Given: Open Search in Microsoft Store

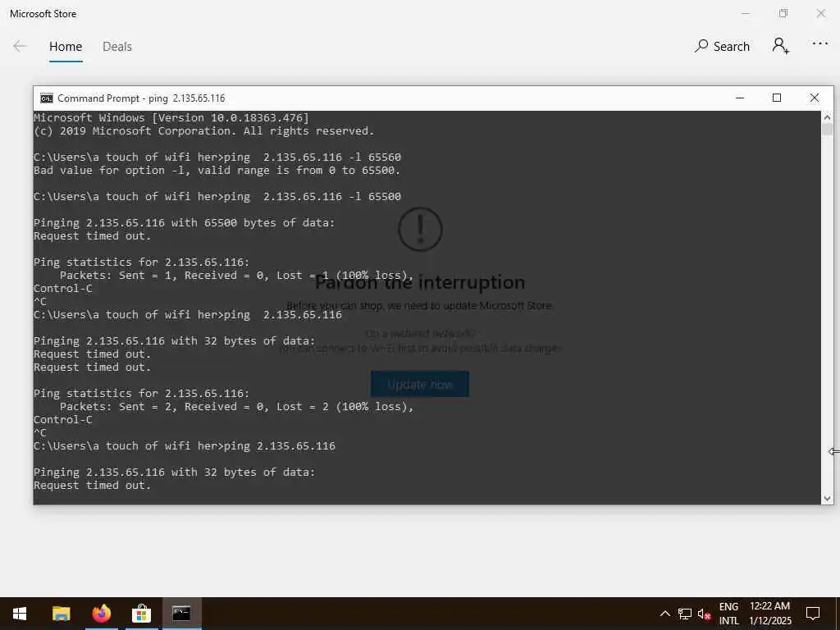Looking at the screenshot, I should tap(722, 47).
